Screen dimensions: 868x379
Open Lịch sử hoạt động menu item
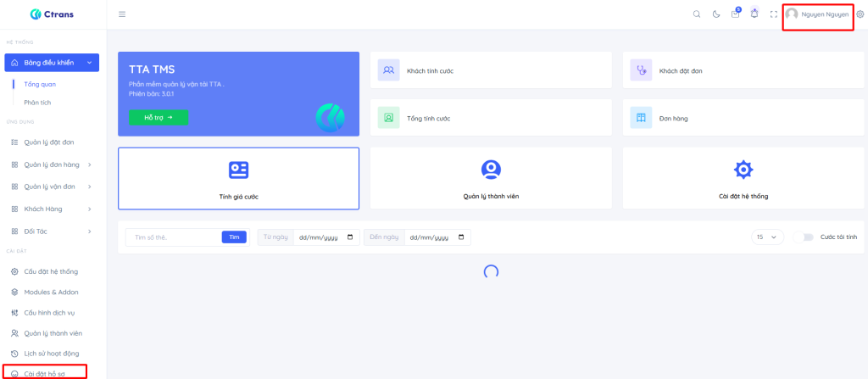click(52, 354)
